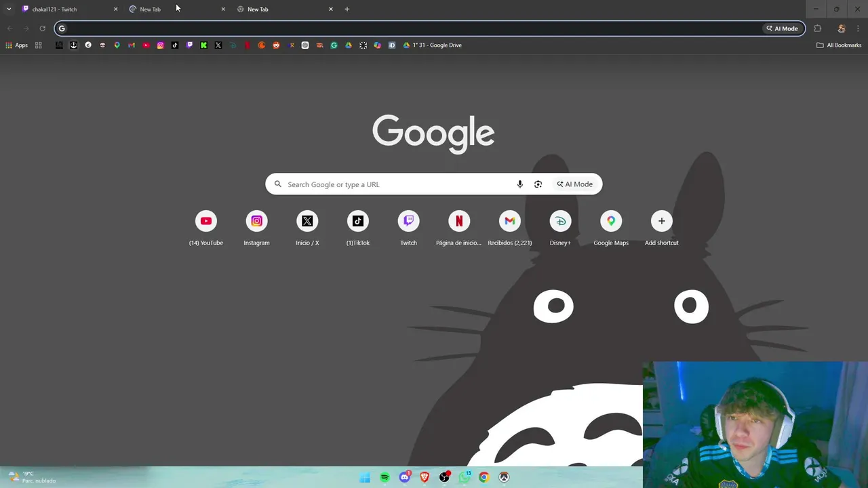Viewport: 868px width, 488px height.
Task: Open the Chrome three-dot menu
Action: point(858,28)
